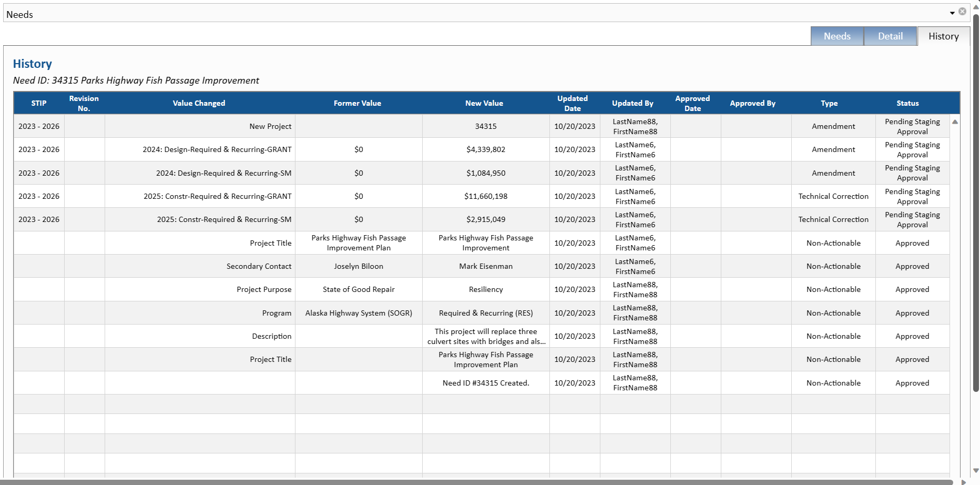
Task: Click 'Amendment' type in New Project row
Action: 833,126
